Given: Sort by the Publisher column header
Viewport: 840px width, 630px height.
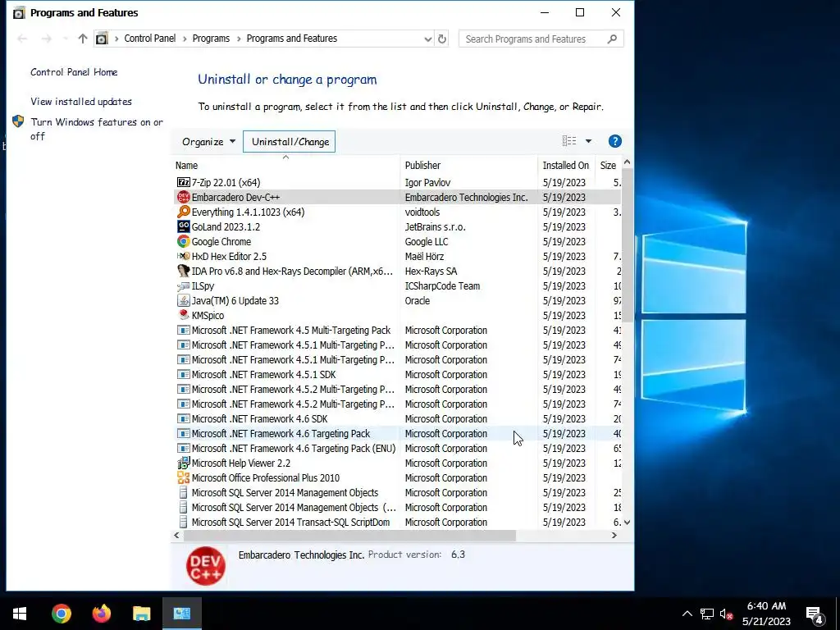Looking at the screenshot, I should tap(468, 165).
